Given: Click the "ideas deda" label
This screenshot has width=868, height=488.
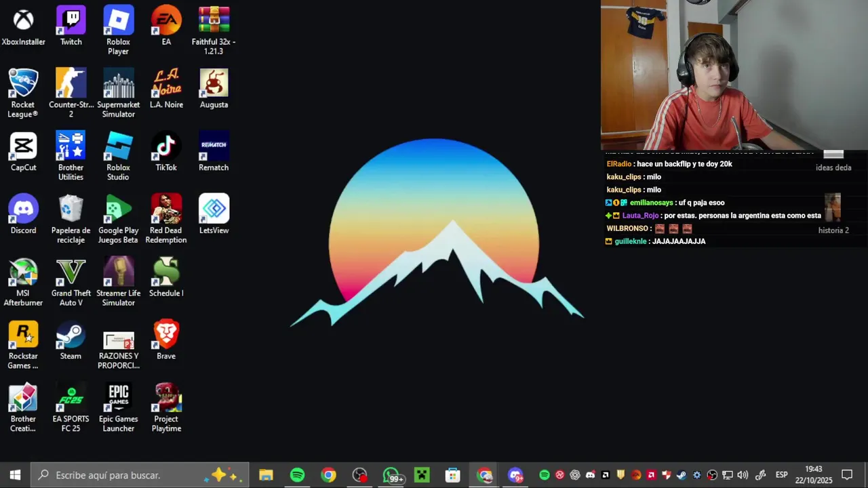Looking at the screenshot, I should coord(833,167).
